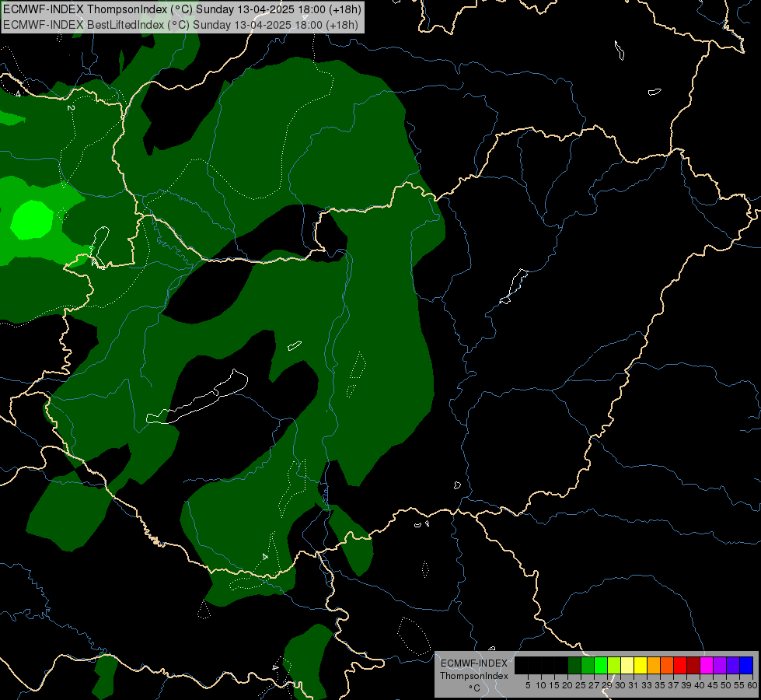This screenshot has height=700, width=761.
Task: Select the blue 55–60 legend swatch
Action: (x=746, y=665)
